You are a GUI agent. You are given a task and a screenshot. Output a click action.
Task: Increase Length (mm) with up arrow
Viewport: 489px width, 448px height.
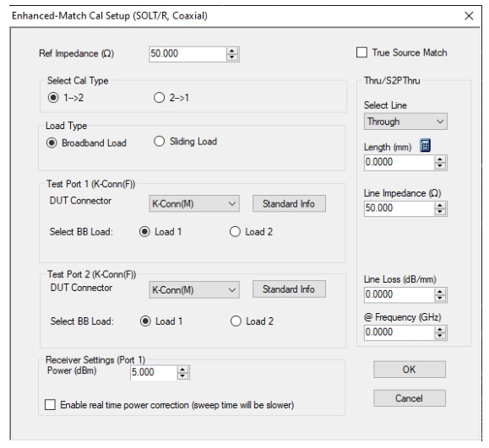[x=440, y=159]
